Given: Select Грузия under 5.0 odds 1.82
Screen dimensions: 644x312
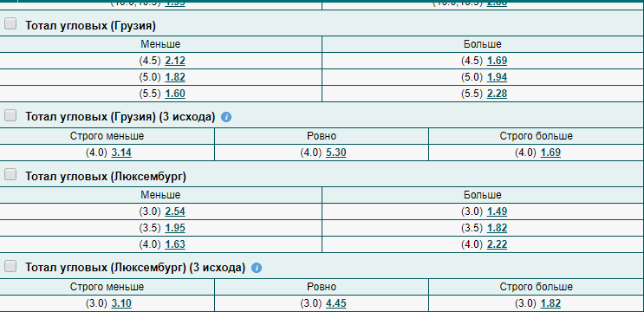Looking at the screenshot, I should [x=175, y=78].
